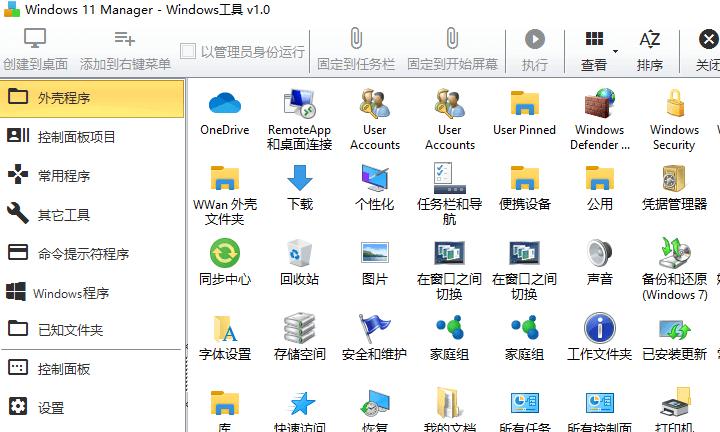Click the 排序 sort A-Z button
The width and height of the screenshot is (720, 432).
pos(650,49)
